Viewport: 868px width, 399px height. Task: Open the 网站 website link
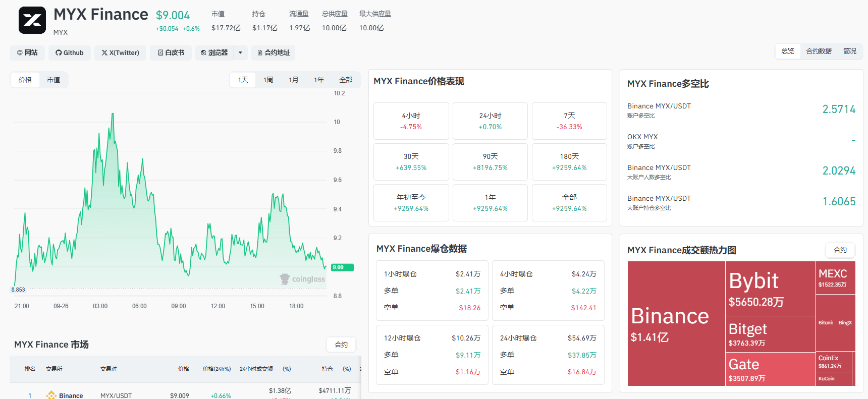pyautogui.click(x=27, y=52)
